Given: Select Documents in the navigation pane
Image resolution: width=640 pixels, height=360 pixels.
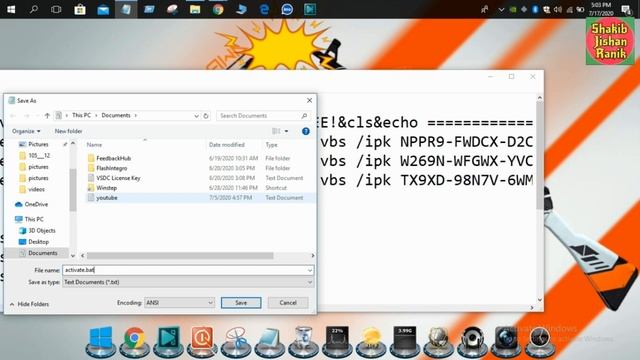Looking at the screenshot, I should (x=42, y=253).
